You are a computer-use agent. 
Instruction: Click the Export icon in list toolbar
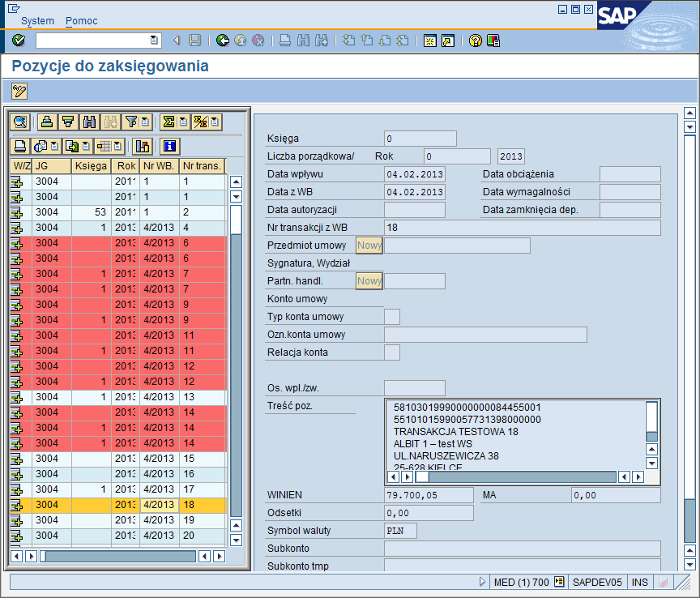72,146
